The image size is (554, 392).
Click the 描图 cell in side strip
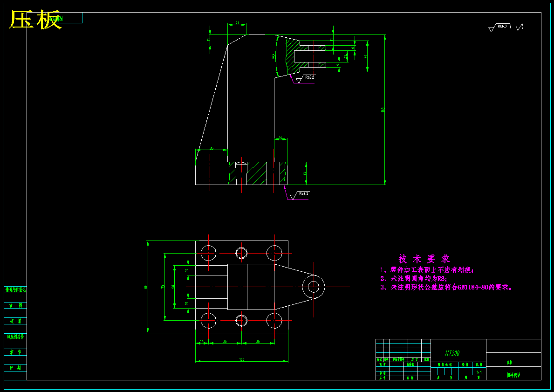15,305
